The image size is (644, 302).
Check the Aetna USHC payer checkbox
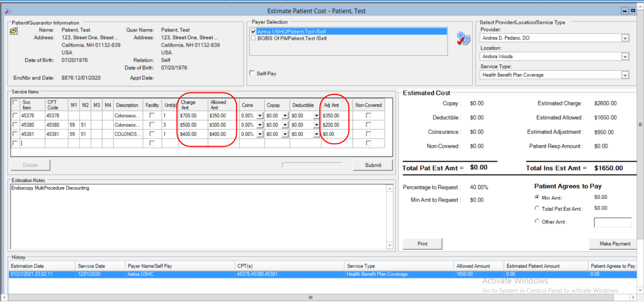pos(254,31)
